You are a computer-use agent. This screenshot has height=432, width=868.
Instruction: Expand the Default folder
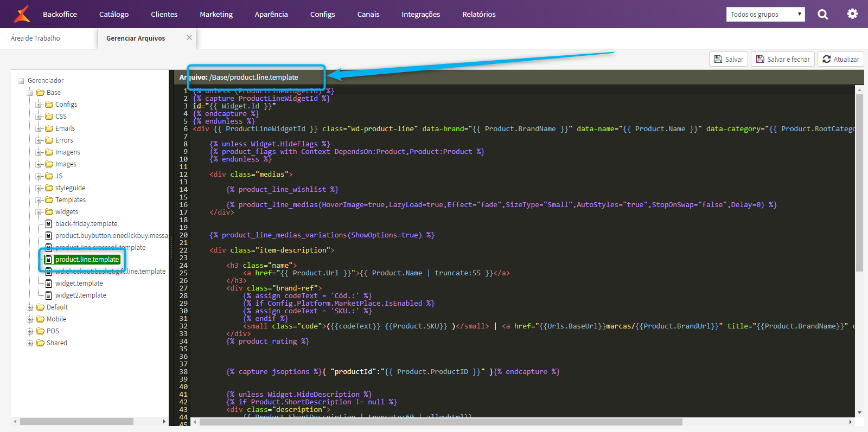pos(30,307)
